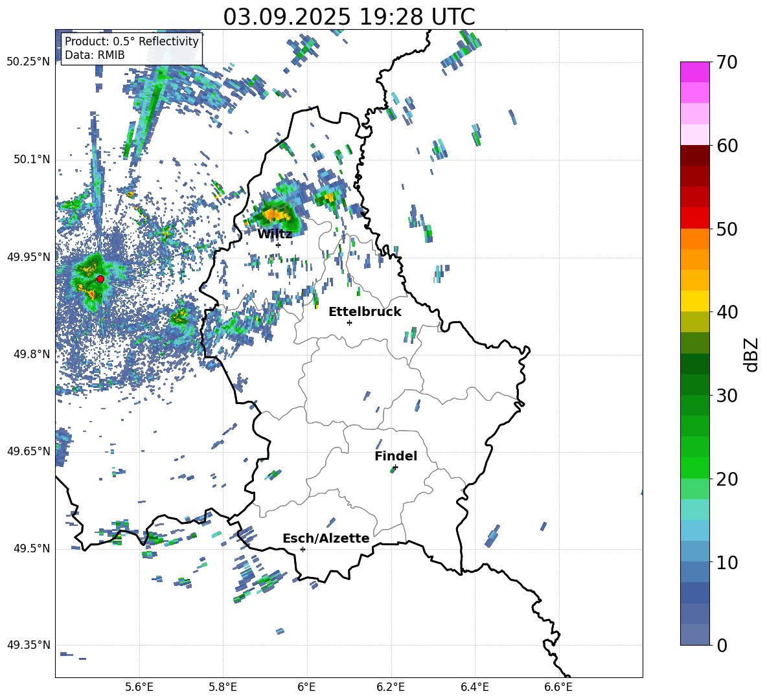Click the 5.6°E longitude label
The width and height of the screenshot is (767, 700).
(139, 687)
